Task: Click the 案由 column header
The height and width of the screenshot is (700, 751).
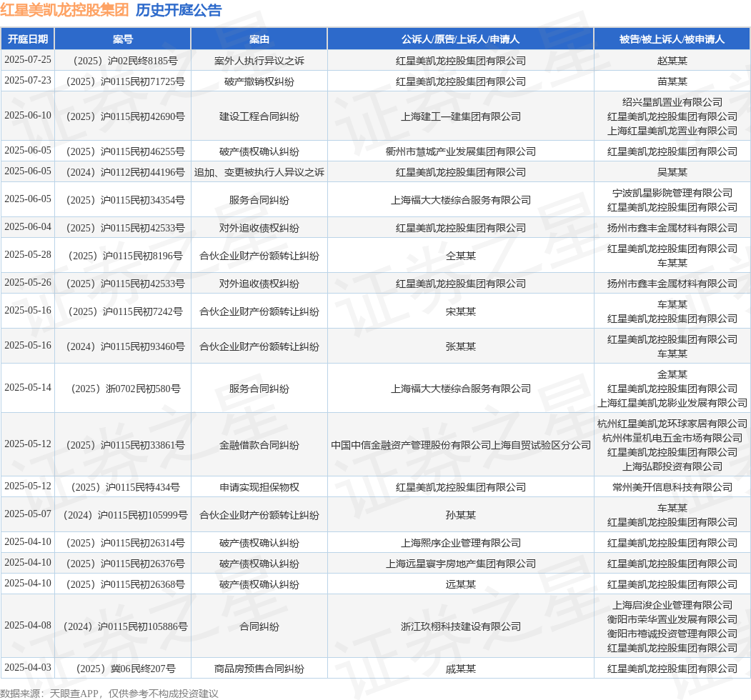Action: tap(259, 39)
